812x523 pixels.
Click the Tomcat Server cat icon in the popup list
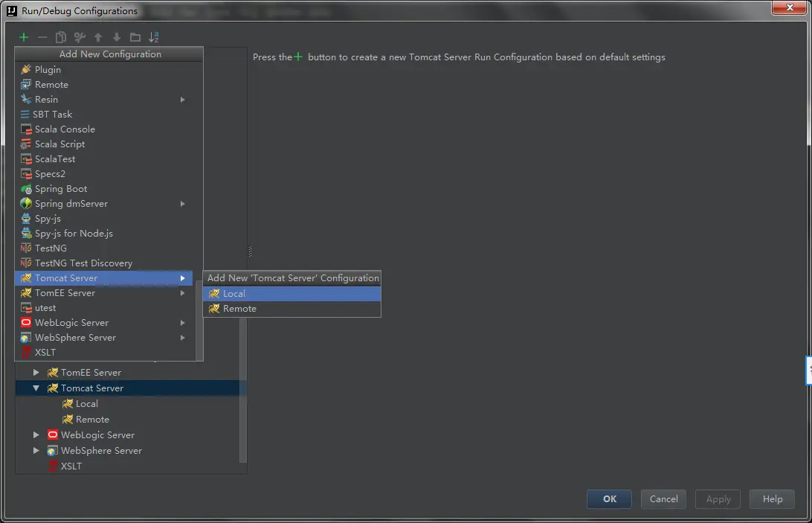[26, 277]
